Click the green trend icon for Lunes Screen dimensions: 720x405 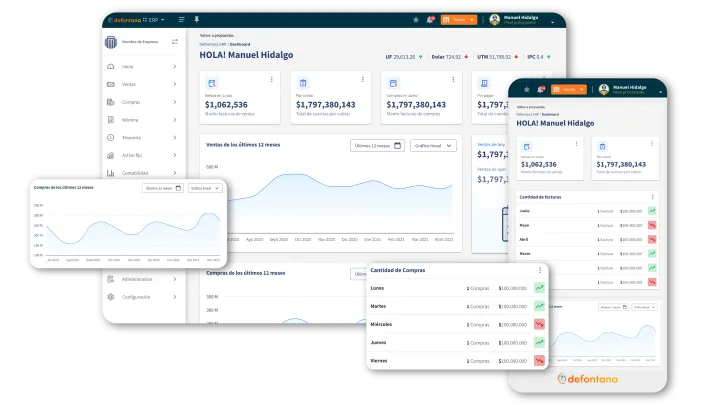[x=539, y=288]
